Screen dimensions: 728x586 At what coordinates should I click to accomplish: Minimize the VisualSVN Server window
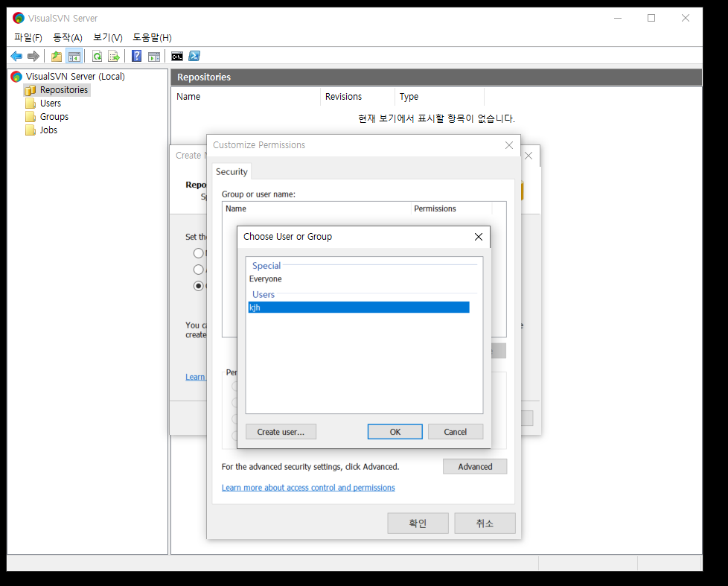point(618,18)
